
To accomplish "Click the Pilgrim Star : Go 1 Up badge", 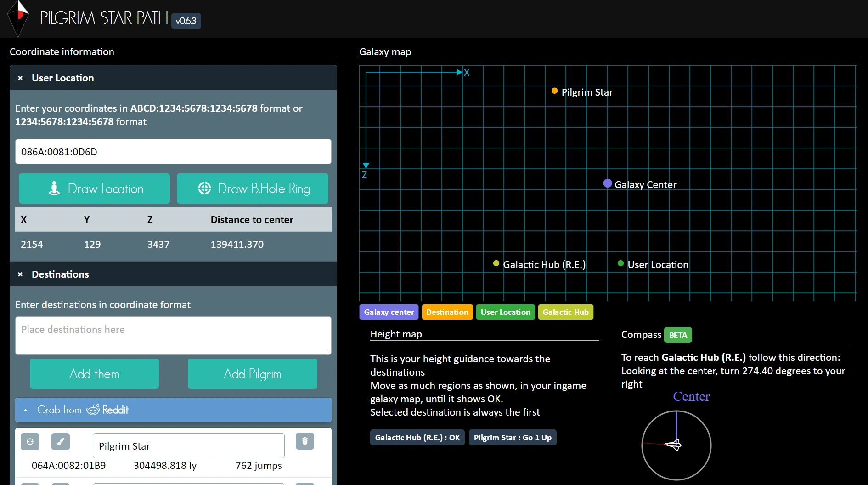I will click(x=513, y=438).
